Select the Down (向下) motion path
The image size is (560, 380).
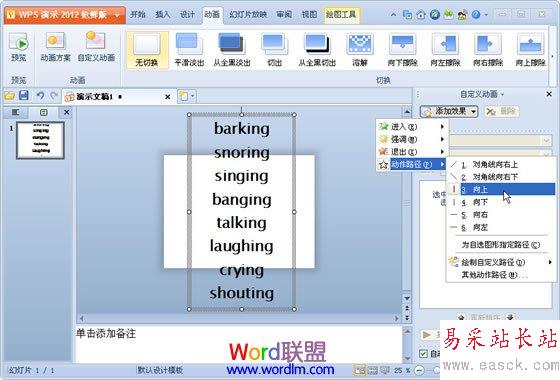pyautogui.click(x=501, y=202)
